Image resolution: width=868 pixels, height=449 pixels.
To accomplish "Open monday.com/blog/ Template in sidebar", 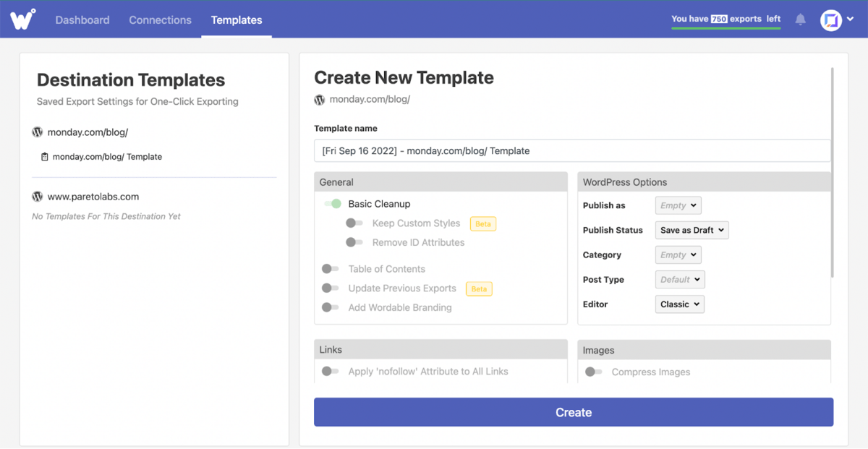I will [x=107, y=157].
